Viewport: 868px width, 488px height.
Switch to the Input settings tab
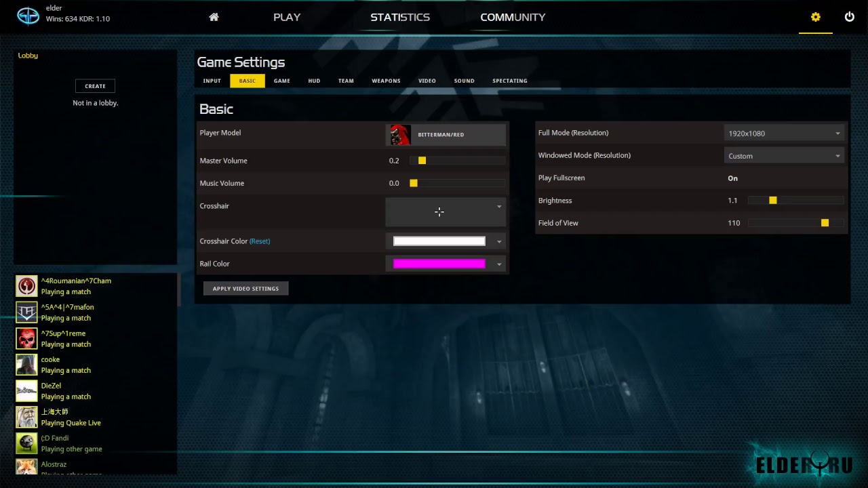(212, 81)
